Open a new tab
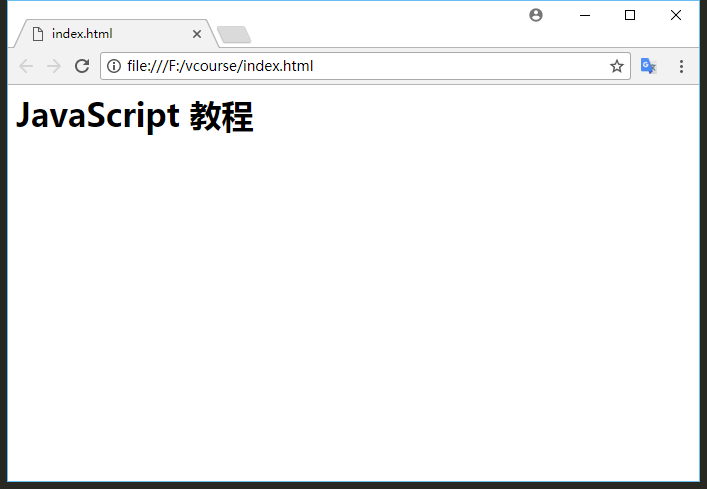707x489 pixels. (x=233, y=35)
